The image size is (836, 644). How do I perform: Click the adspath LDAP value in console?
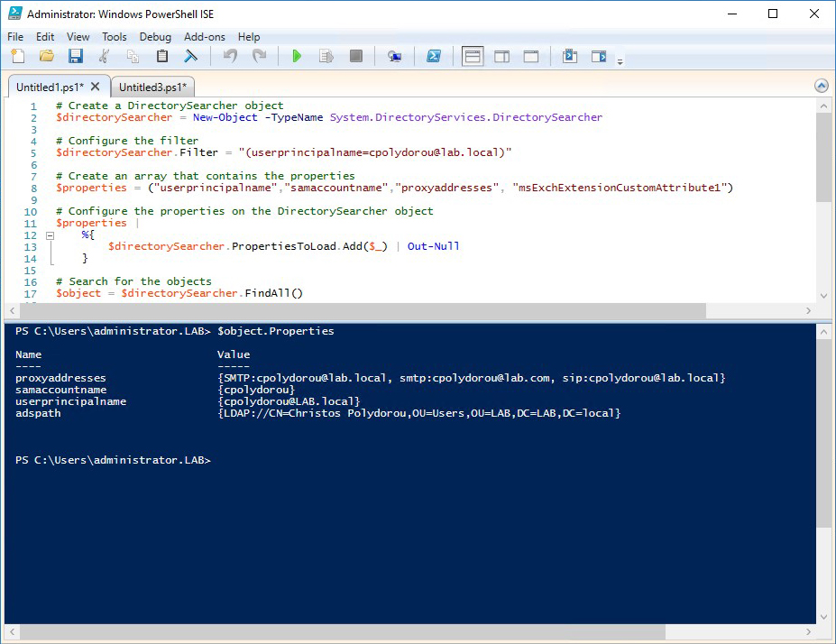click(x=419, y=413)
